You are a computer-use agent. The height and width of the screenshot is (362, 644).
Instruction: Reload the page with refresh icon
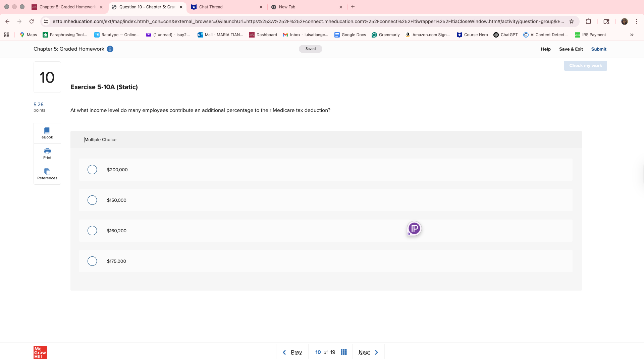(x=32, y=21)
